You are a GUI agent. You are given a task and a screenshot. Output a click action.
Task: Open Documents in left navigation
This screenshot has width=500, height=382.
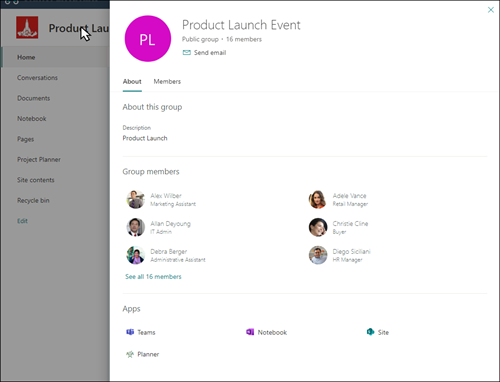33,98
